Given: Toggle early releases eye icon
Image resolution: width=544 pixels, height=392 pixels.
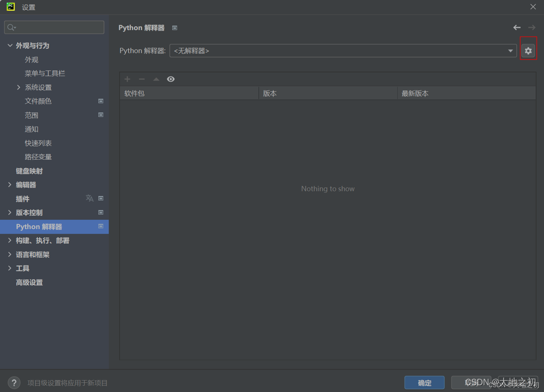Looking at the screenshot, I should click(x=170, y=79).
